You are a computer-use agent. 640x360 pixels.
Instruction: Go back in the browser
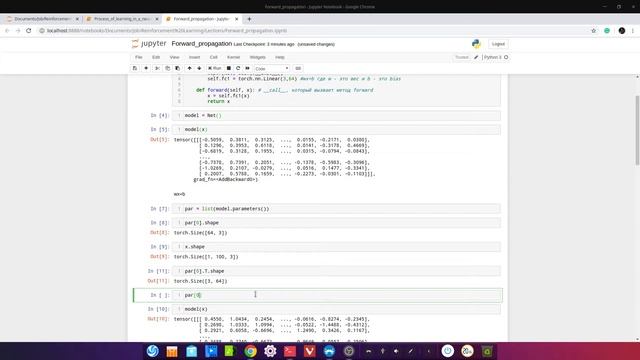click(7, 31)
